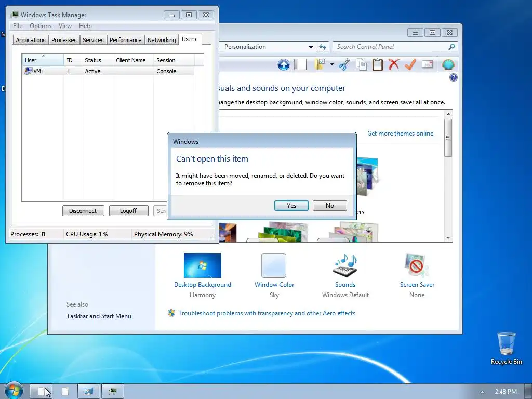Open the Taskbar and Start Menu link
Image resolution: width=532 pixels, height=399 pixels.
pos(99,316)
